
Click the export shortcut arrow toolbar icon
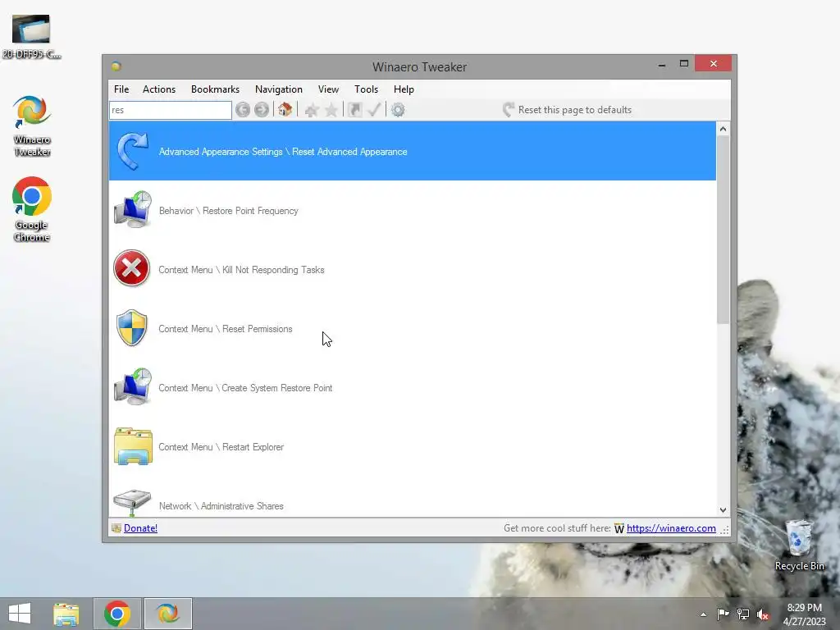354,110
